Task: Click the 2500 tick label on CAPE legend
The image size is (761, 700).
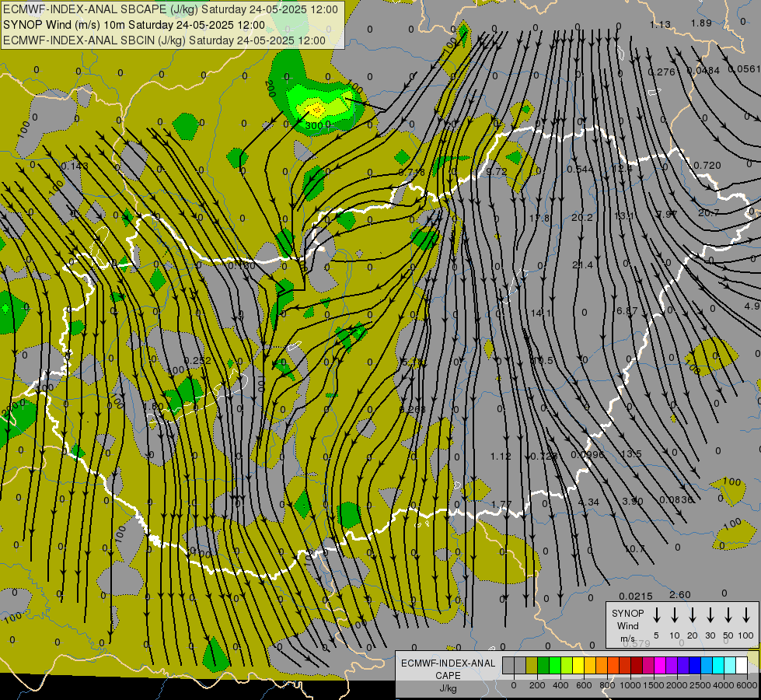Action: pyautogui.click(x=700, y=685)
